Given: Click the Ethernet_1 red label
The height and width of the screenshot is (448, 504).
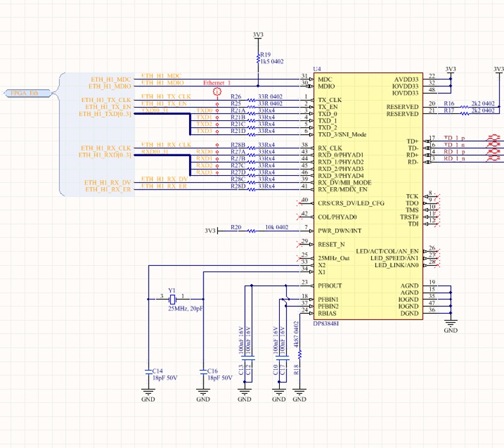Looking at the screenshot, I should (217, 83).
